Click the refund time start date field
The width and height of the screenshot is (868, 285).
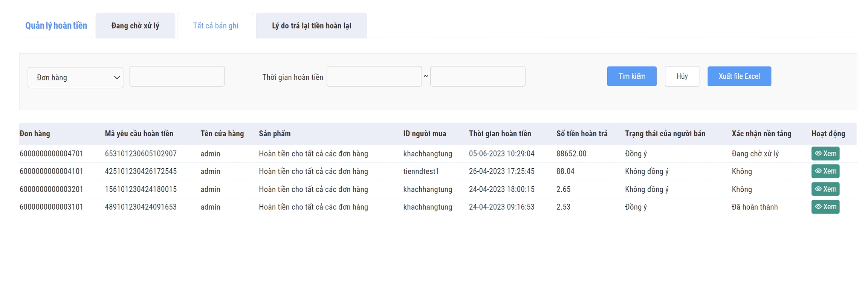pos(374,76)
